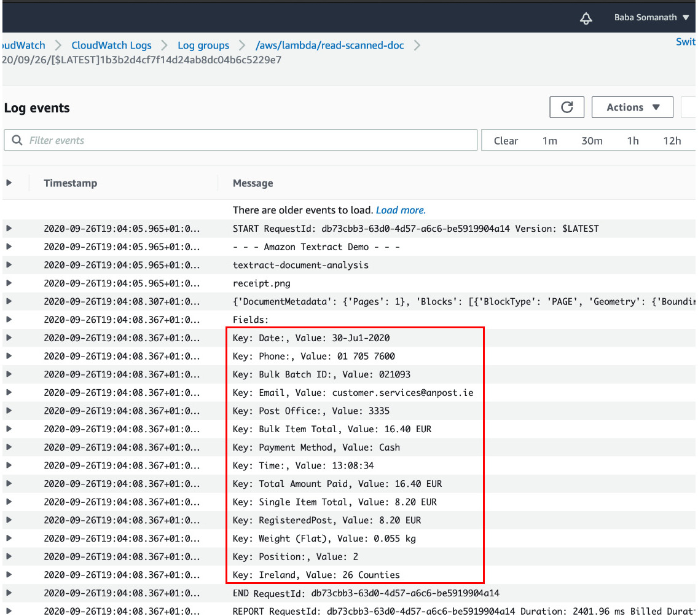Expand the START RequestId log row
698x616 pixels.
[x=9, y=229]
